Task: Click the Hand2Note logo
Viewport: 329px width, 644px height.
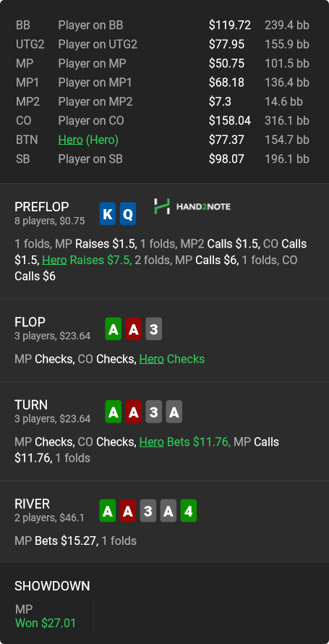Action: click(192, 206)
